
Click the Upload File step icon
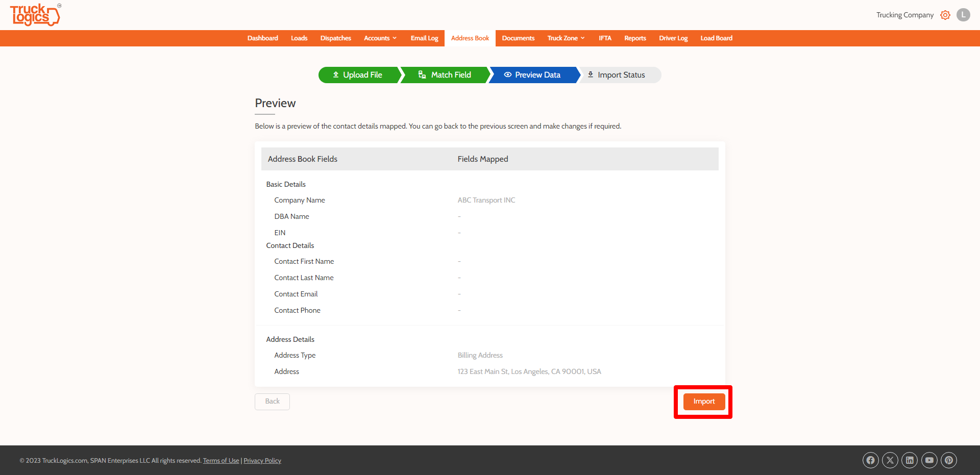coord(336,74)
